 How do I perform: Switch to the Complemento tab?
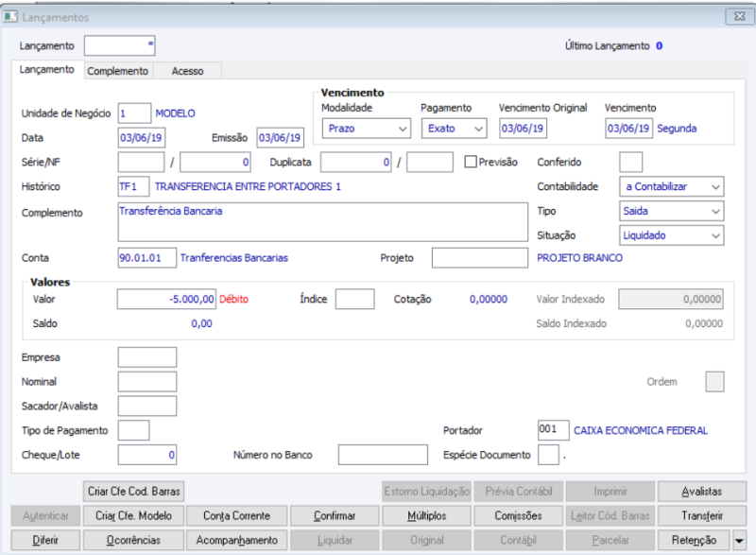[x=117, y=71]
